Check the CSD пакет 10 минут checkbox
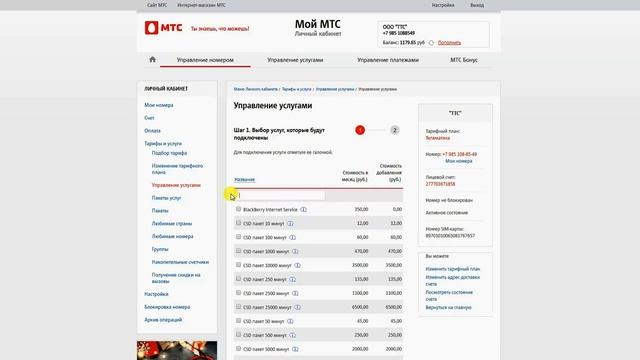Screen dimensions: 640x360 [x=238, y=223]
